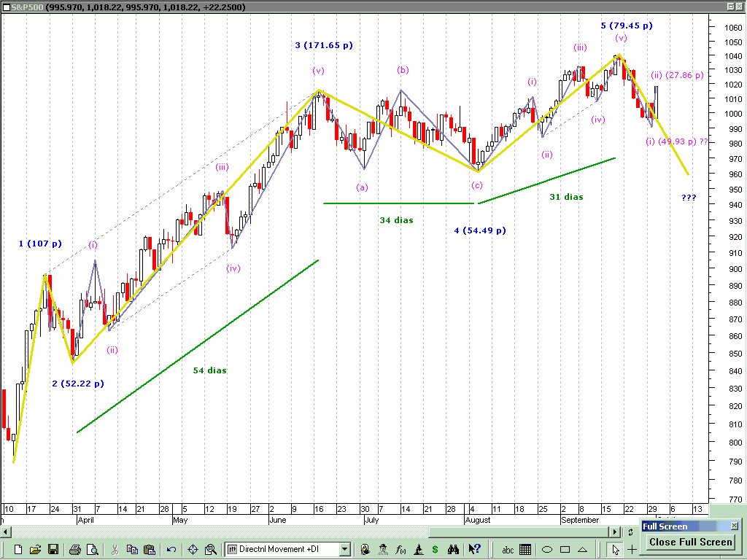Click the 'June' month label on date axis
Image resolution: width=747 pixels, height=560 pixels.
[278, 520]
